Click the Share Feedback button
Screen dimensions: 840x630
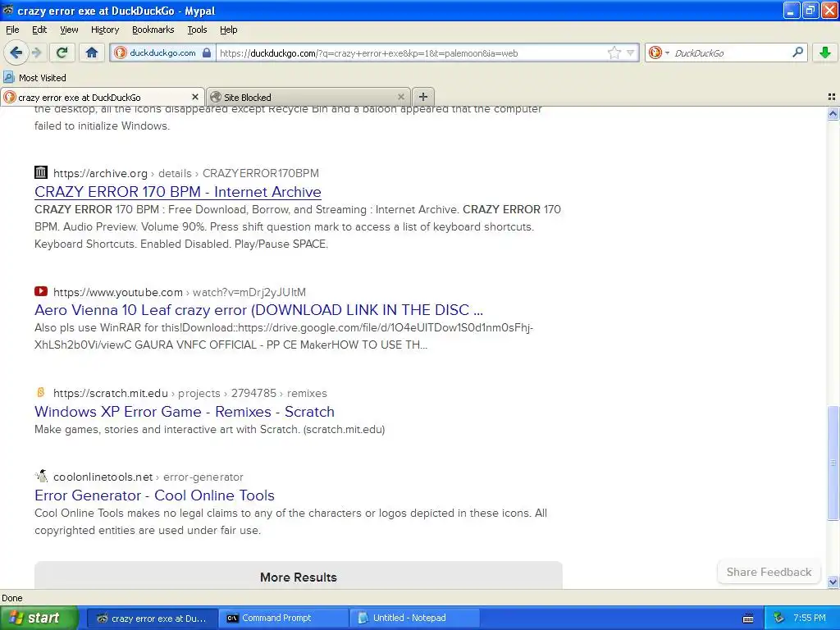769,572
